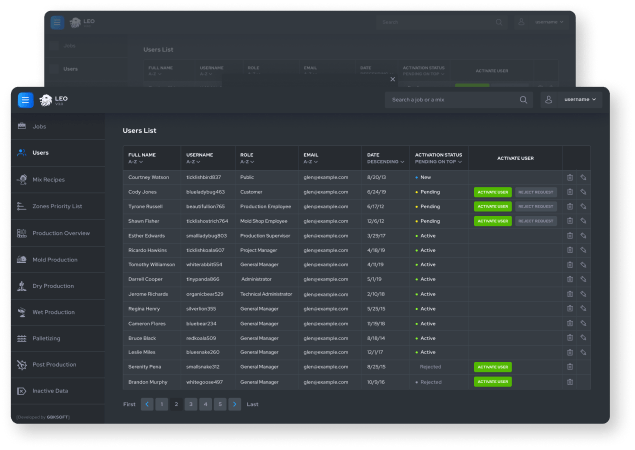Click the Palletizing sidebar icon
Image resolution: width=635 pixels, height=450 pixels.
click(22, 338)
